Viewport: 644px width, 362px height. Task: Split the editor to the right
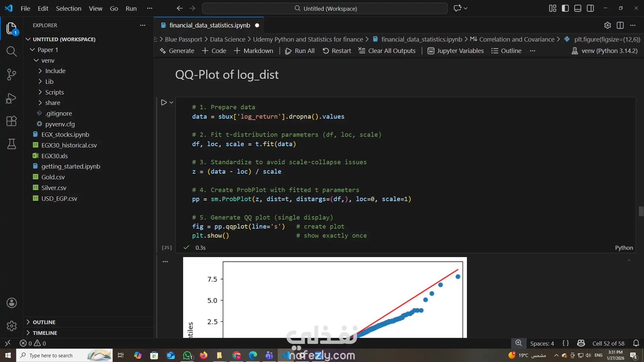(620, 25)
